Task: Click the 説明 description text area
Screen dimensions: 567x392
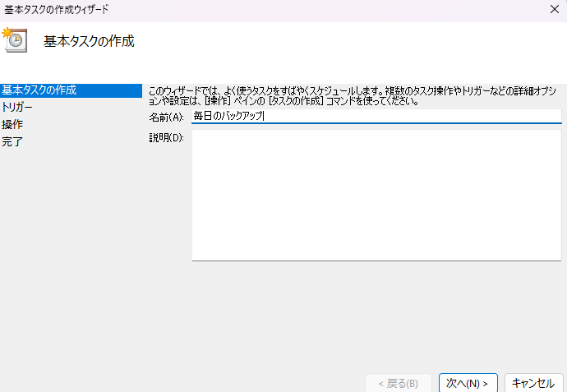Action: coord(376,196)
